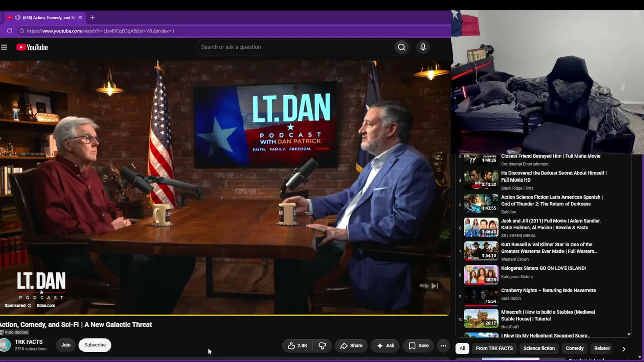Open the 1:46:43 Jack and Jill thumbnail
The height and width of the screenshot is (362, 644).
[481, 227]
